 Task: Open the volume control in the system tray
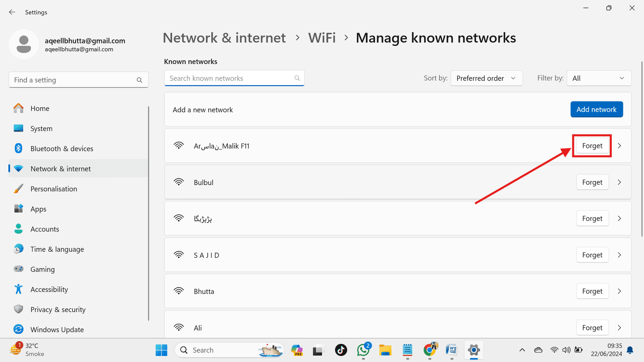pyautogui.click(x=566, y=350)
